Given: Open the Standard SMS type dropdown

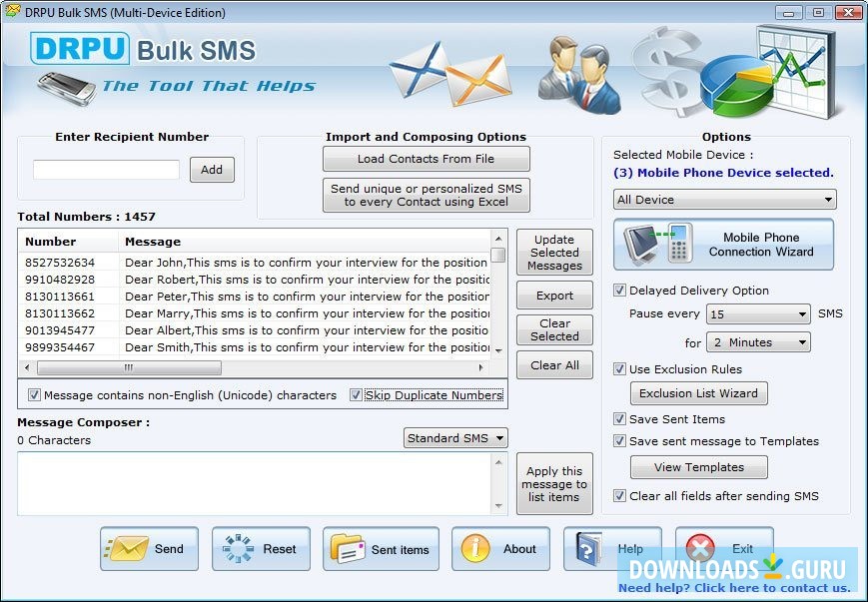Looking at the screenshot, I should 455,438.
